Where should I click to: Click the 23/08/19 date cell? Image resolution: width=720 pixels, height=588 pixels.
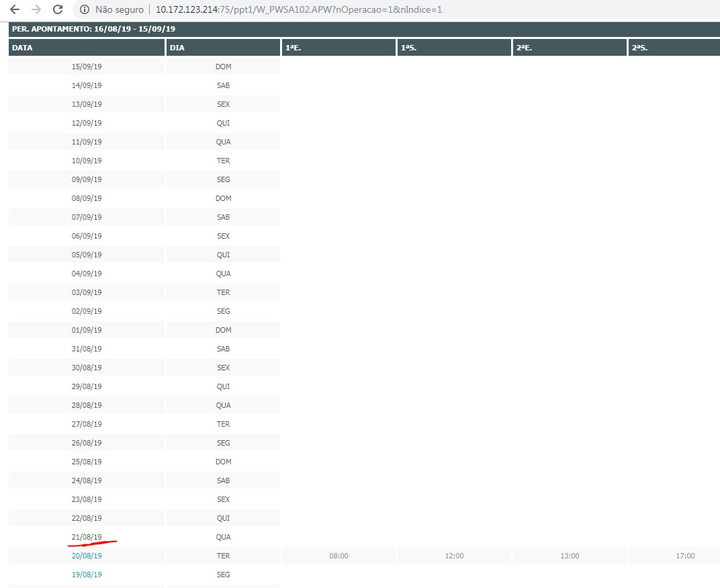(87, 499)
